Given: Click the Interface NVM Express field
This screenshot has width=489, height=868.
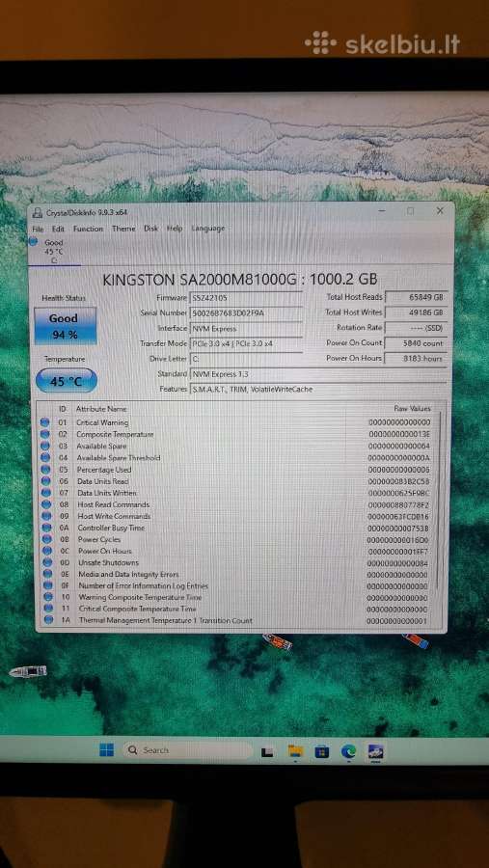Looking at the screenshot, I should (246, 328).
